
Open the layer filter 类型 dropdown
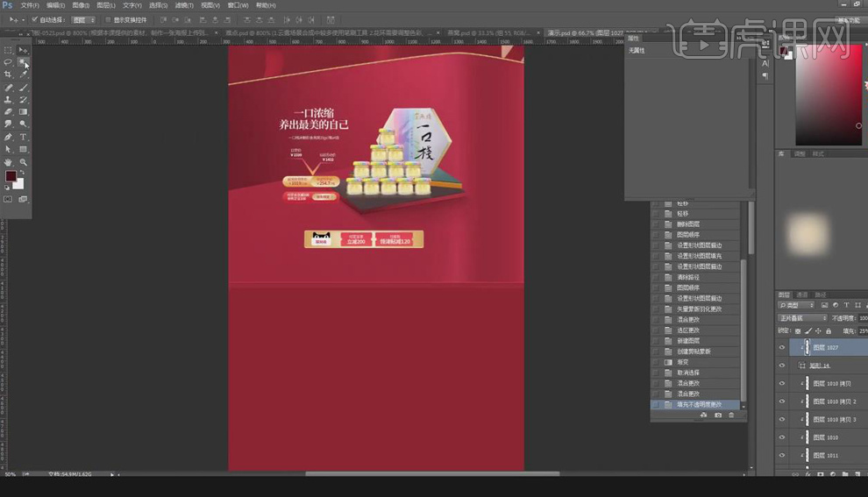(x=797, y=306)
